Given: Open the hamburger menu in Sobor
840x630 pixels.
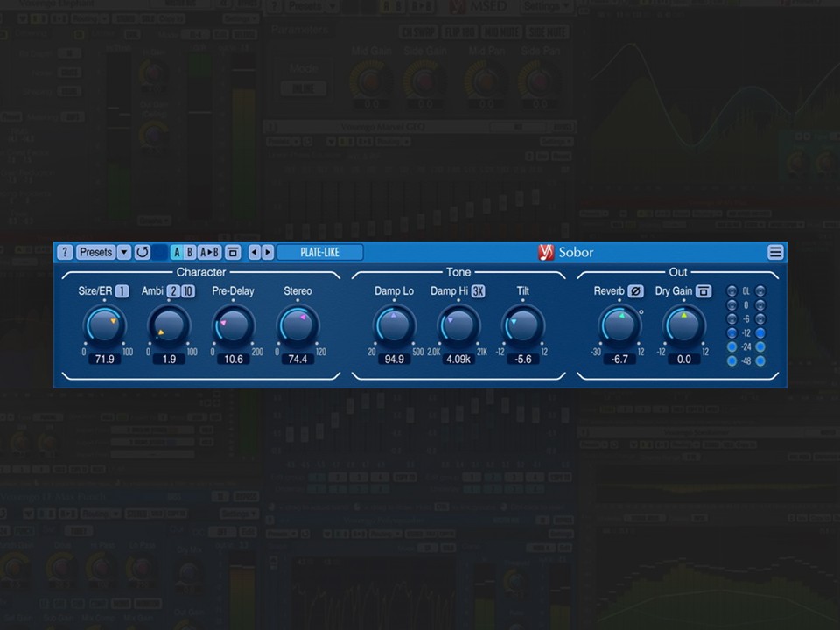Looking at the screenshot, I should pos(775,252).
